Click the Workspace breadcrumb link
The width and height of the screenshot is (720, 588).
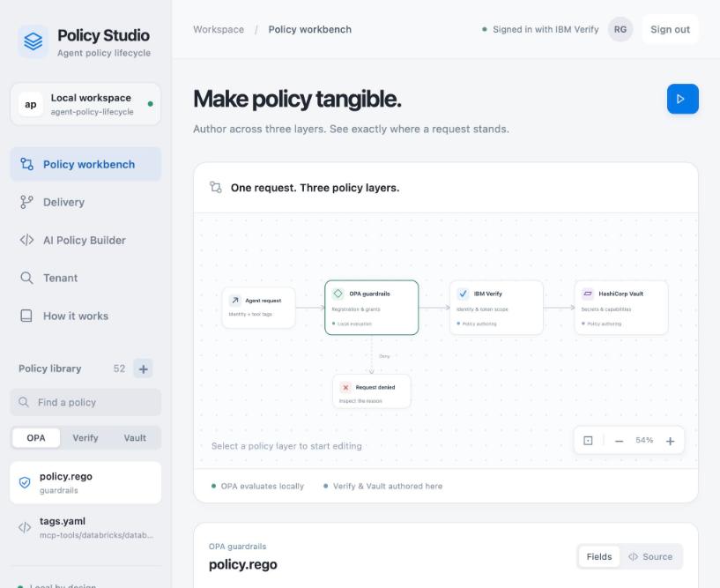[219, 29]
